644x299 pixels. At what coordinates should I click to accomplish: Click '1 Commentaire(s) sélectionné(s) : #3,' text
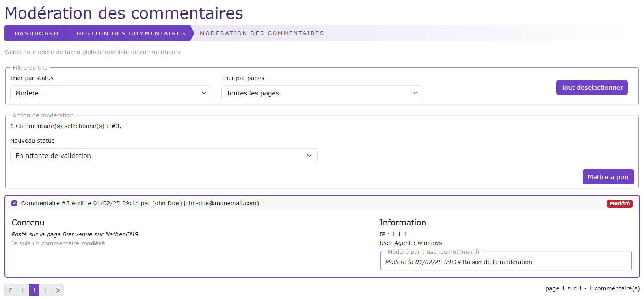tap(66, 126)
